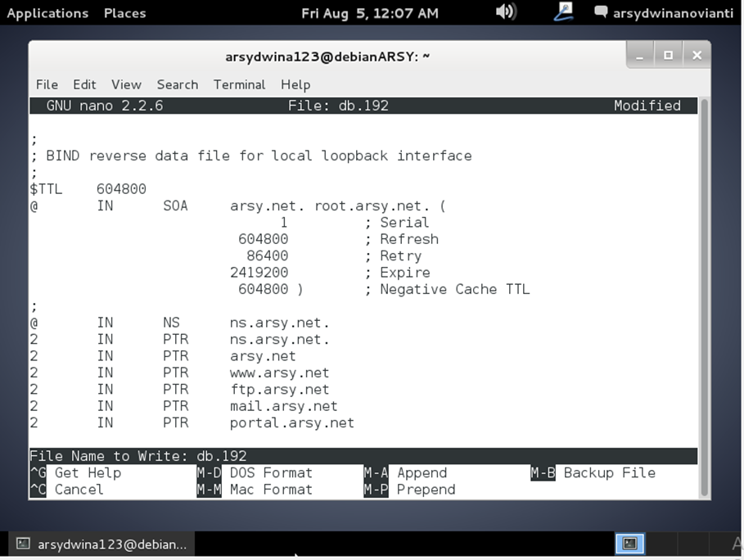
Task: Open the View menu
Action: pos(126,84)
